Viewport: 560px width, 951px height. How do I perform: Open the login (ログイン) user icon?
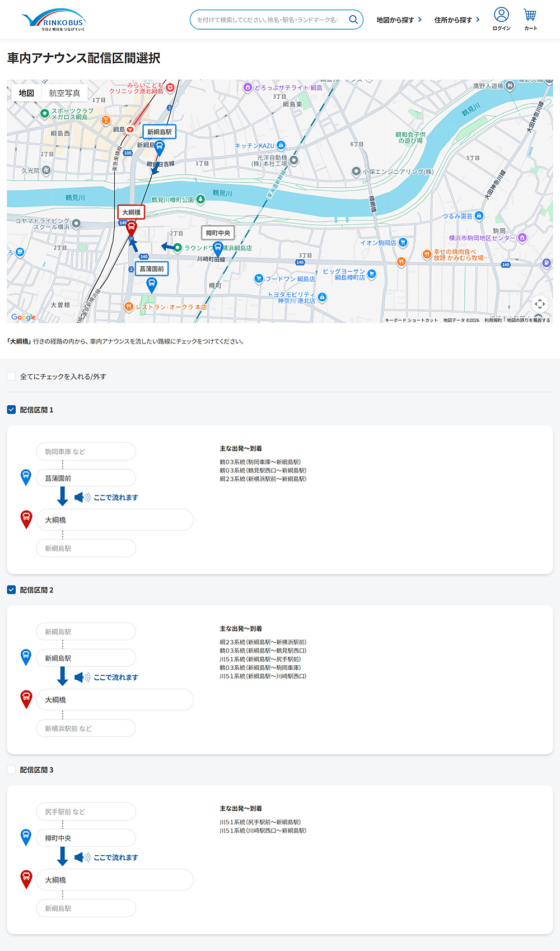[501, 15]
